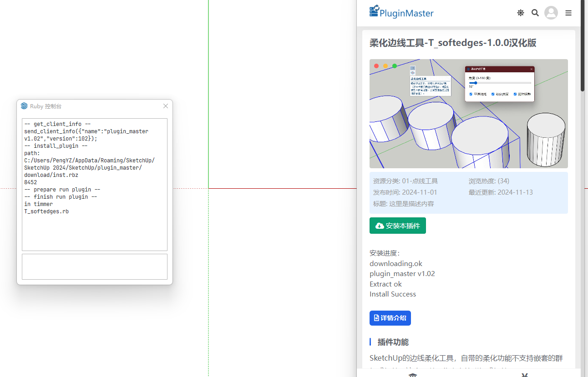
Task: Click the 安装本插件 install button
Action: (x=397, y=226)
